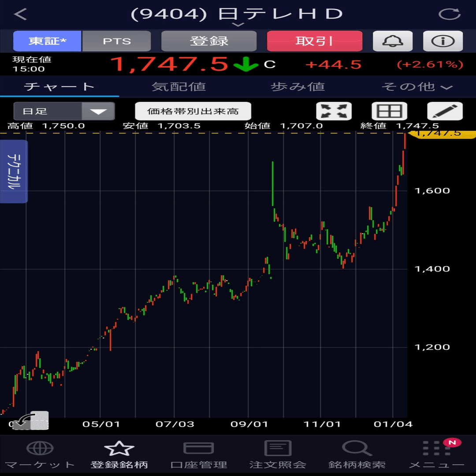Screen dimensions: 476x476
Task: Select the チャート tab
Action: [59, 87]
